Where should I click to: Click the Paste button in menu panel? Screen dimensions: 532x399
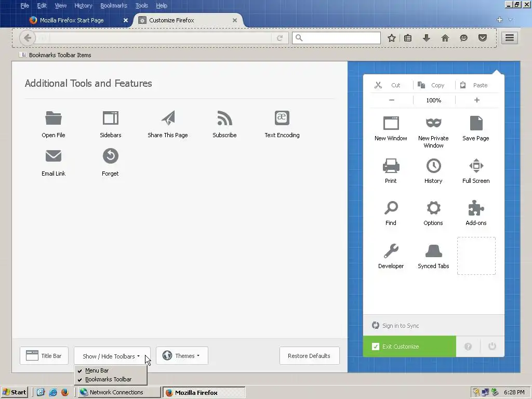click(477, 85)
